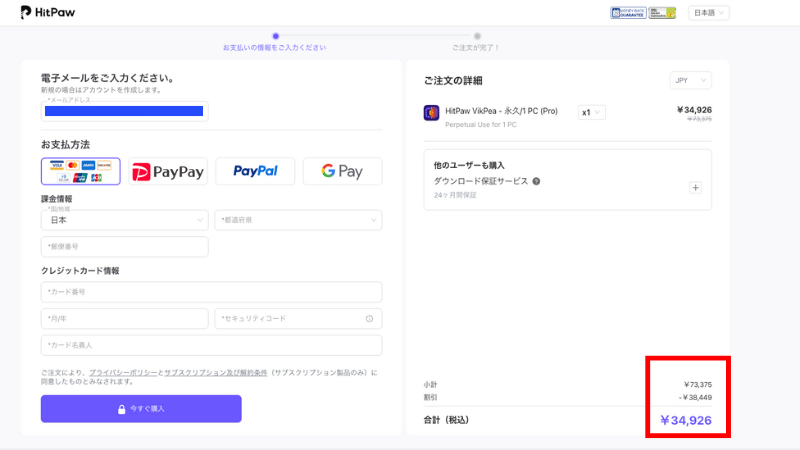Click the セキュリティコード field

298,318
